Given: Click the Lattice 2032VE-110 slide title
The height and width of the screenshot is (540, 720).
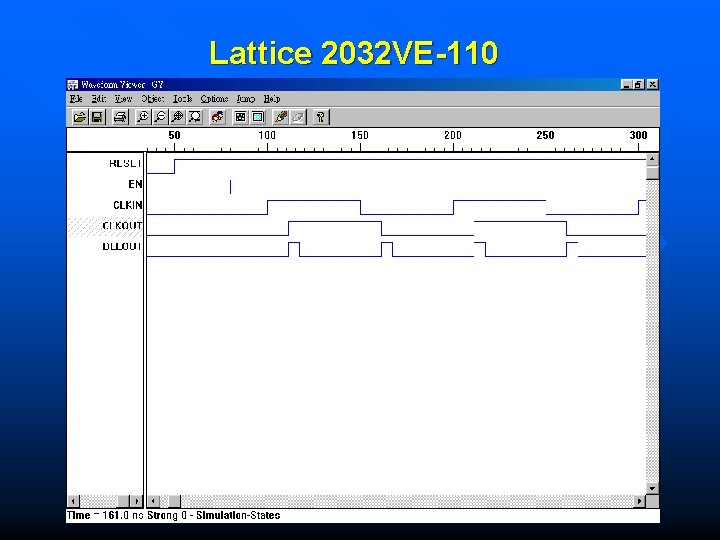Looking at the screenshot, I should (x=354, y=52).
